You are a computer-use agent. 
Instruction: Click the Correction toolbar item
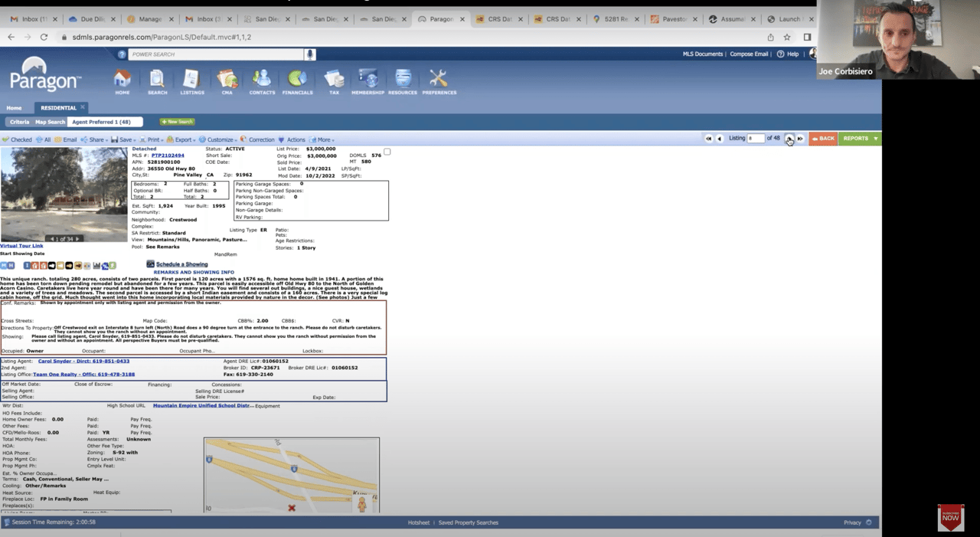257,140
